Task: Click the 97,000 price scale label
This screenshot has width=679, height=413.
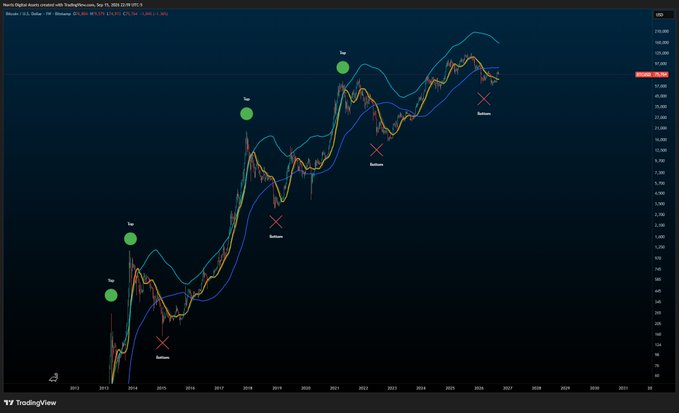Action: pyautogui.click(x=661, y=64)
